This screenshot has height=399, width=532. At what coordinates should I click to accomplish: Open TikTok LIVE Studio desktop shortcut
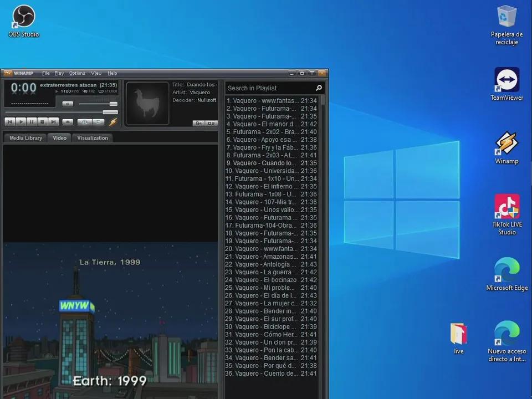(507, 214)
